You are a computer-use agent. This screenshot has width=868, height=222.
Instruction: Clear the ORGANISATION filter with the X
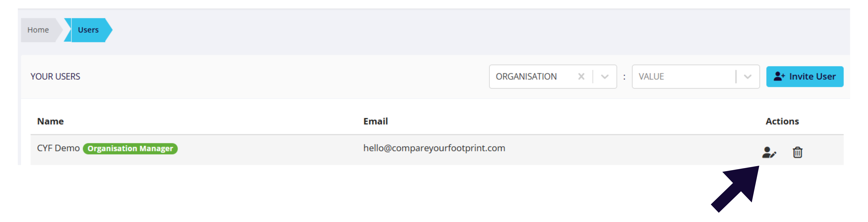tap(581, 77)
